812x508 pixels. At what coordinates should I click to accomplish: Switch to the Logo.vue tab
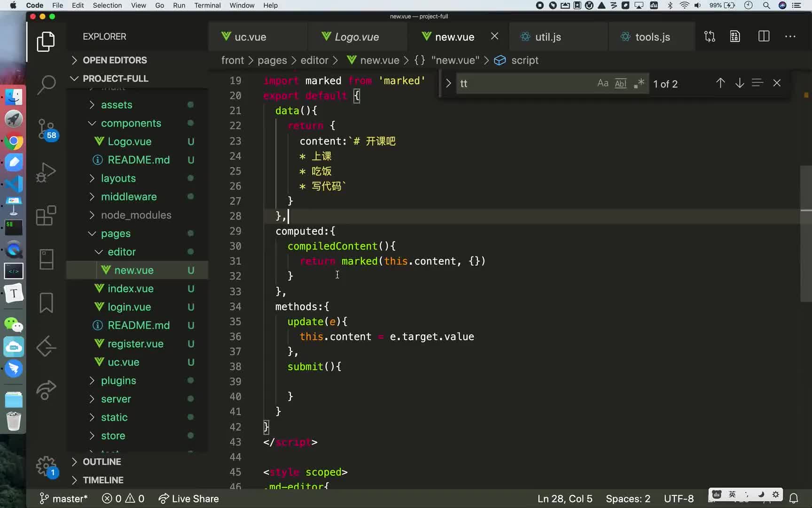pos(357,37)
